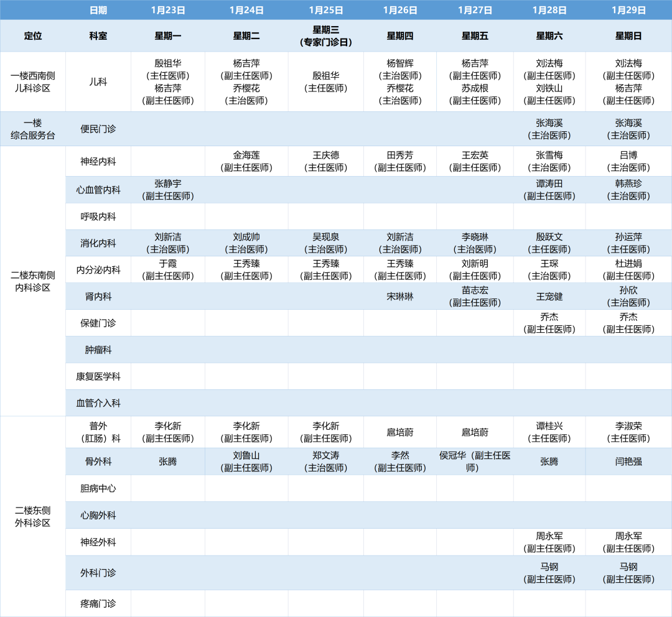Select the 疼痛门诊 department label
The height and width of the screenshot is (617, 672).
[x=98, y=603]
